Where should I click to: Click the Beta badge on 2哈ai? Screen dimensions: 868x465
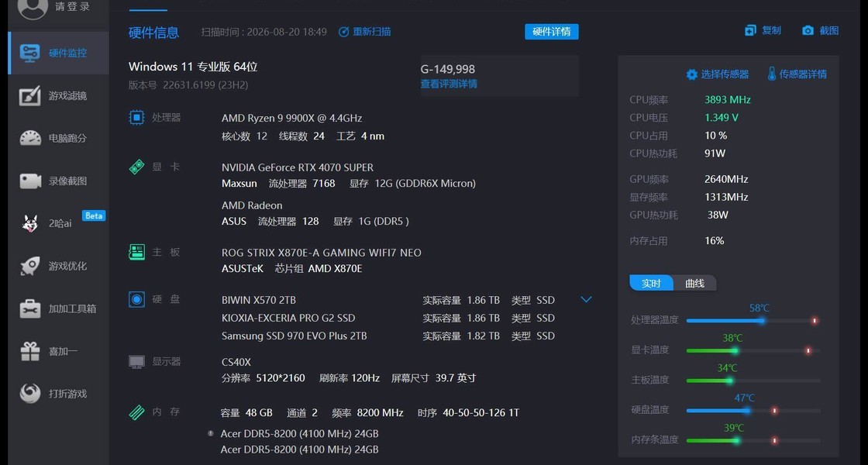coord(94,216)
